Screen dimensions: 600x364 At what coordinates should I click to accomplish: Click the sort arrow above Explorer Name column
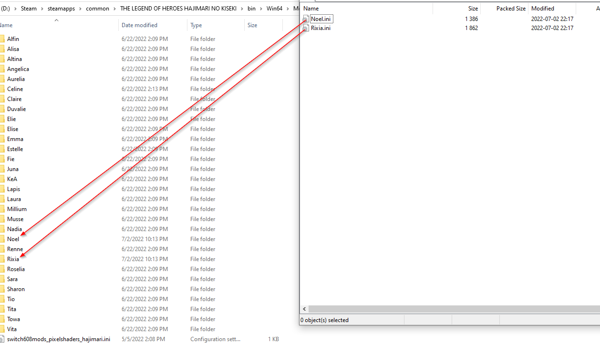pyautogui.click(x=57, y=20)
